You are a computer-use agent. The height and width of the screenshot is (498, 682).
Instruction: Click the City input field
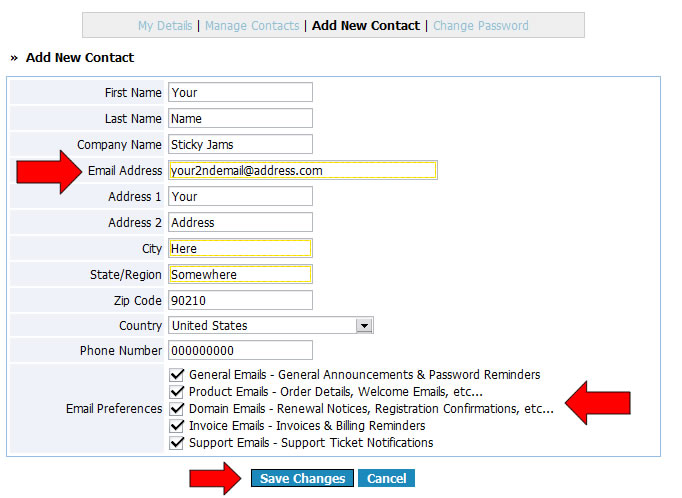[x=240, y=248]
